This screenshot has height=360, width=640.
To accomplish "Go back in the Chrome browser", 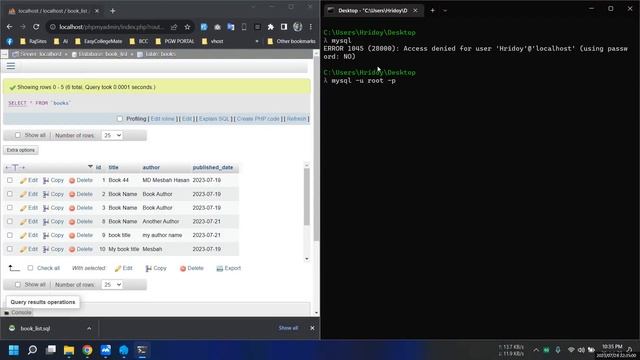I will click(9, 27).
